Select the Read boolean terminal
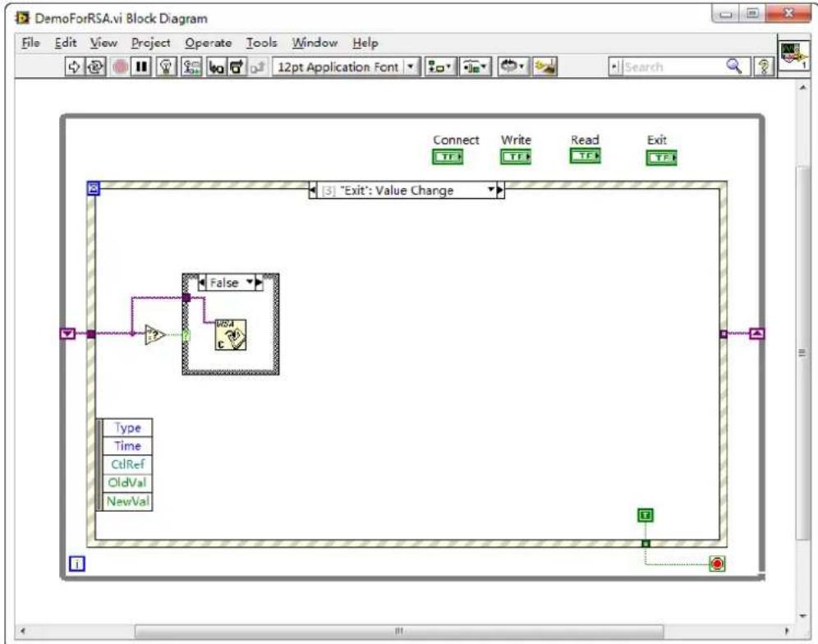 pos(585,156)
